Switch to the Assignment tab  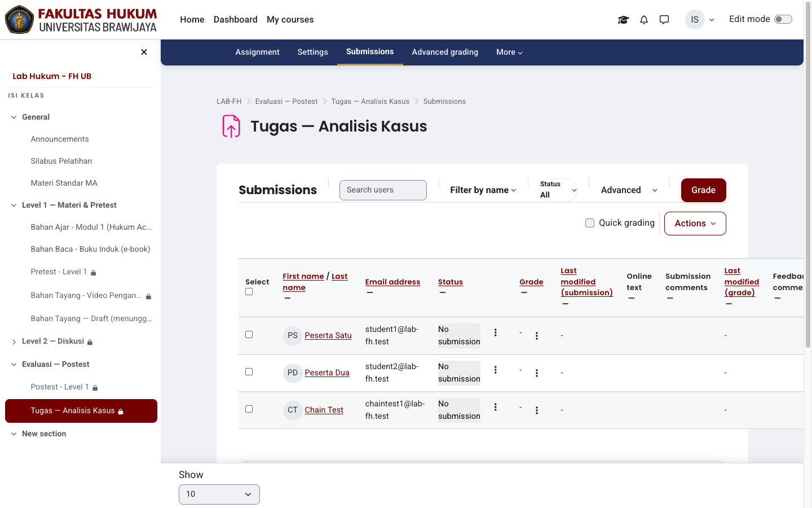(x=257, y=52)
